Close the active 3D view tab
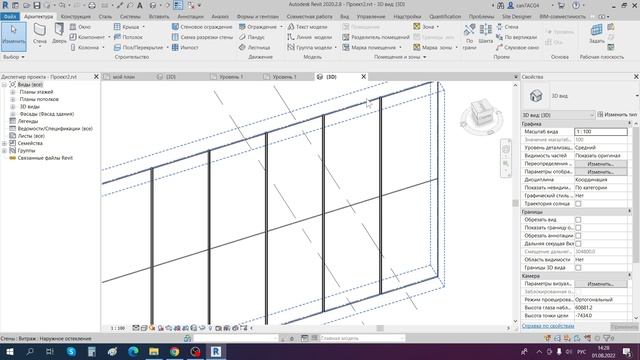Image resolution: width=640 pixels, height=360 pixels. tap(364, 77)
